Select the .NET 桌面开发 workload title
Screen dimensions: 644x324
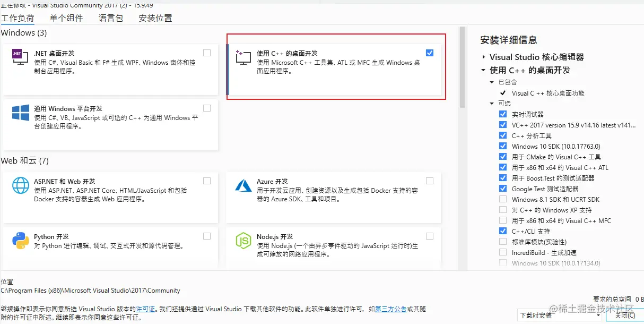click(54, 54)
